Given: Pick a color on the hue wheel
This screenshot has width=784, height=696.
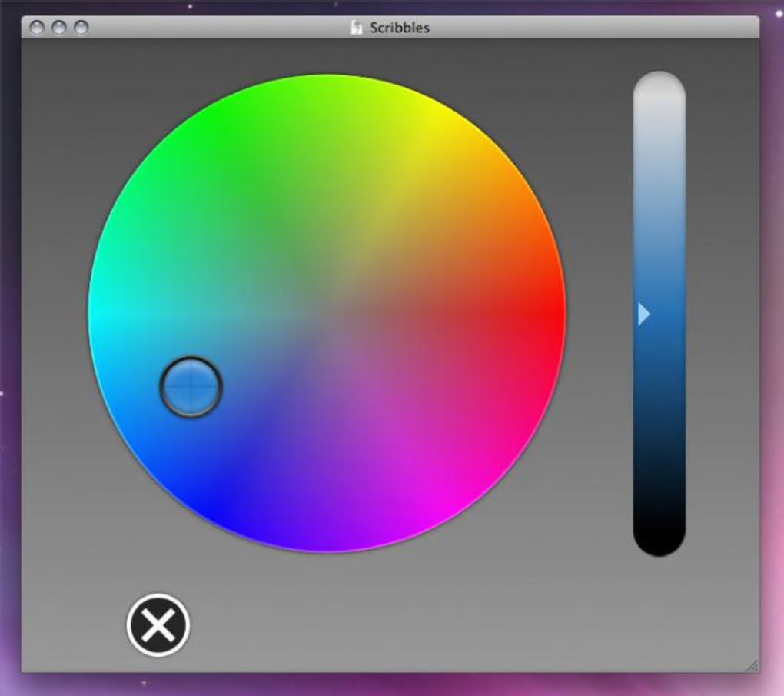Looking at the screenshot, I should pyautogui.click(x=327, y=313).
